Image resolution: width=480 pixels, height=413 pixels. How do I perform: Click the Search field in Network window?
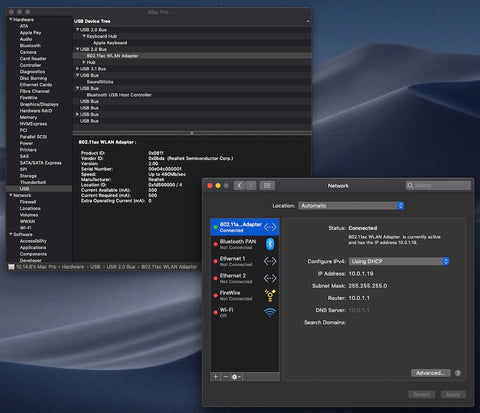click(438, 186)
